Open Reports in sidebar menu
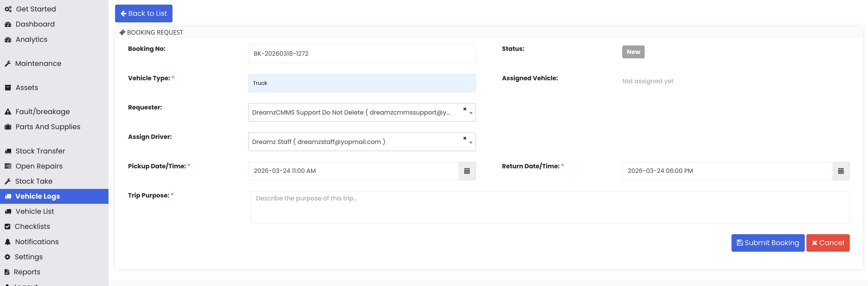 point(27,272)
